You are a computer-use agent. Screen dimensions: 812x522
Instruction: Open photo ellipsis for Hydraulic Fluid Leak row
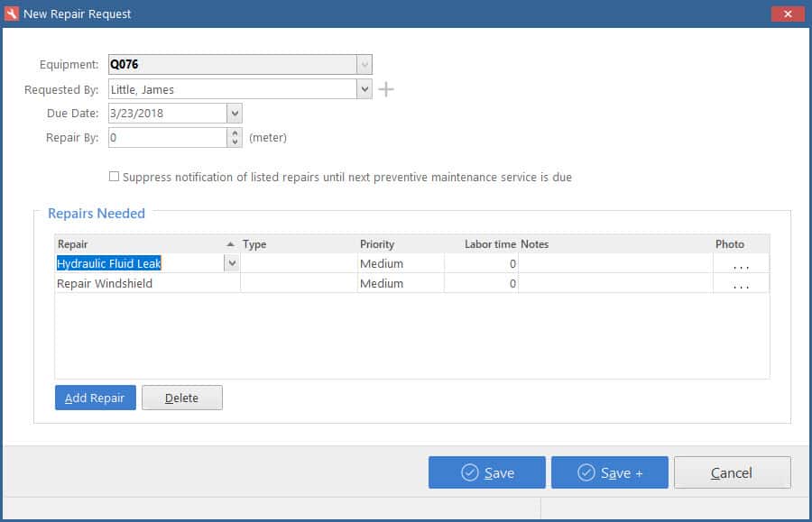tap(741, 264)
